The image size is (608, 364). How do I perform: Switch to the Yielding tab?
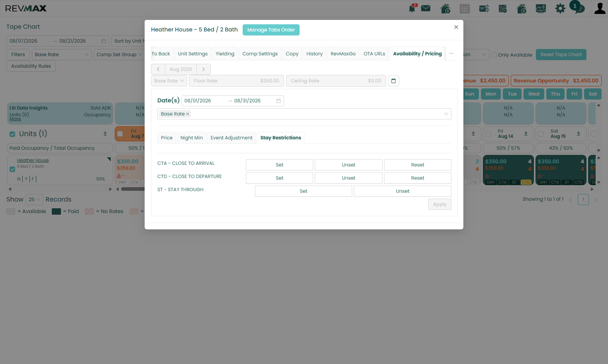point(225,54)
